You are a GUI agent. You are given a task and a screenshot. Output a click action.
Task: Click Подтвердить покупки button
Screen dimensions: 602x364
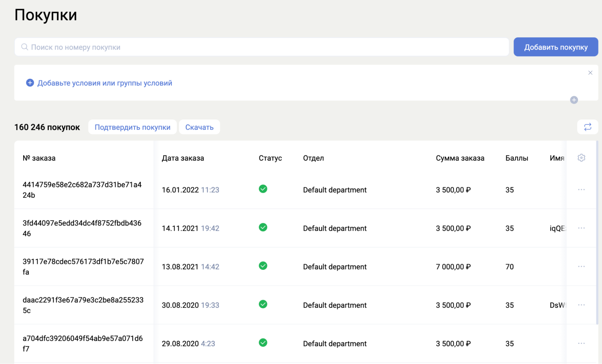(x=132, y=127)
